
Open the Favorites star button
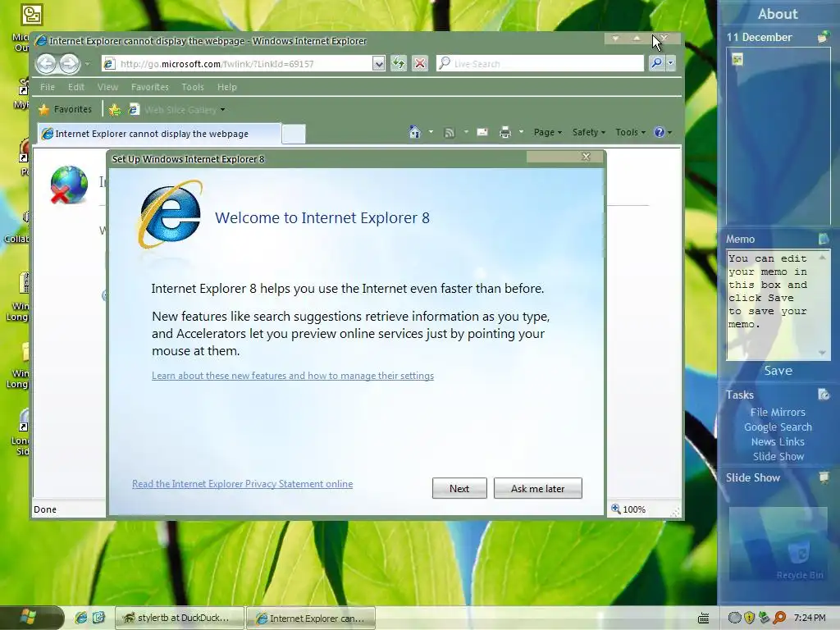click(x=66, y=109)
